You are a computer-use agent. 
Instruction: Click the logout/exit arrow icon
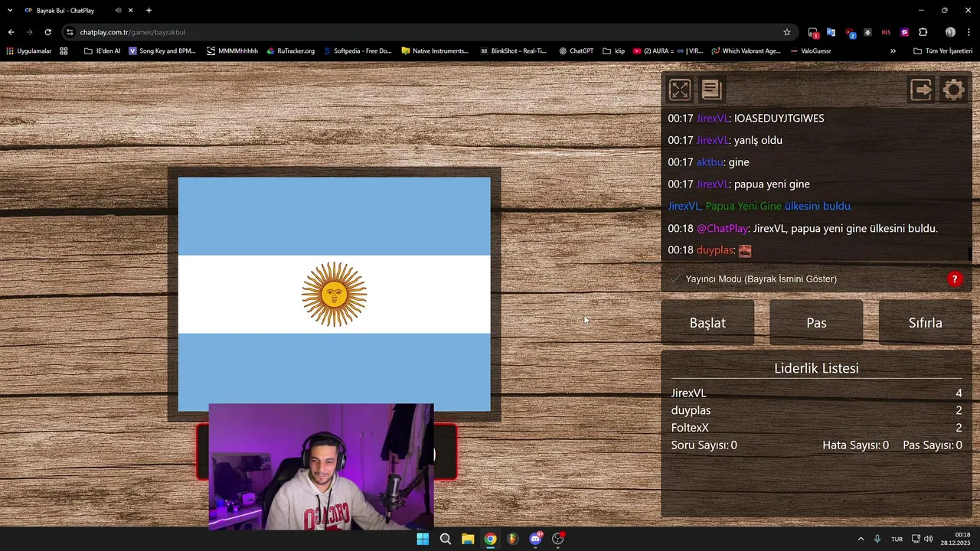pos(921,90)
